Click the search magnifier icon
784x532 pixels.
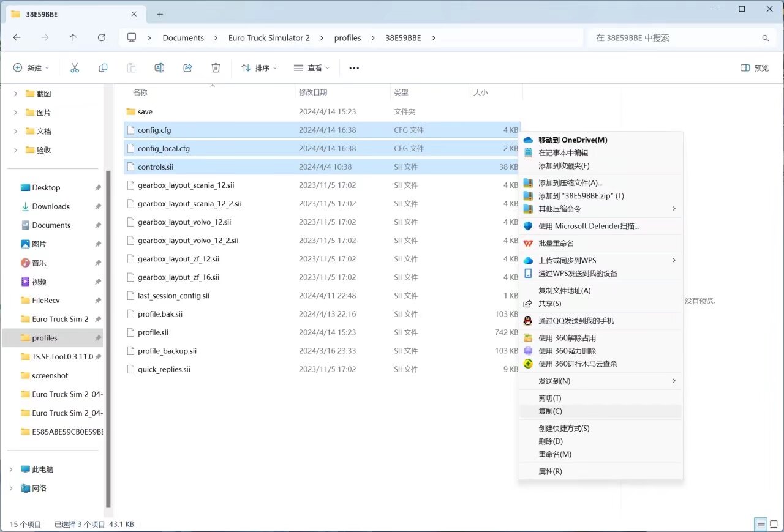(x=765, y=38)
